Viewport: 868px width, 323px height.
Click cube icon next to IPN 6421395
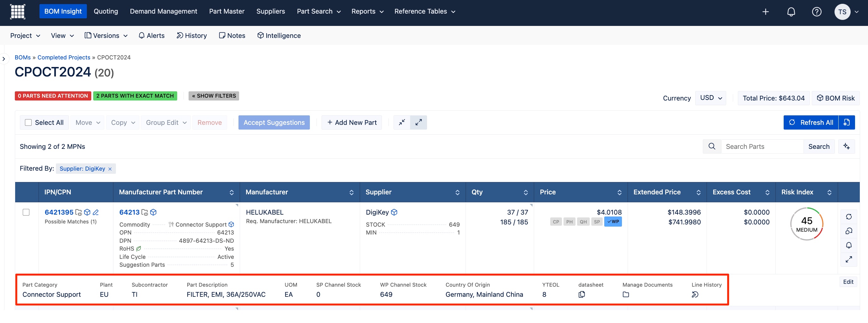click(87, 212)
